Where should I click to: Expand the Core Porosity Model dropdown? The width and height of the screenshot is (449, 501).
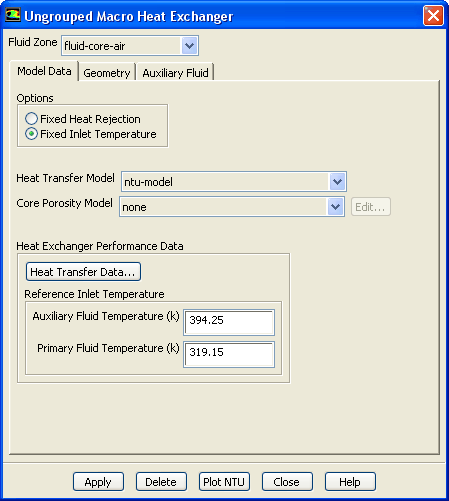[335, 207]
